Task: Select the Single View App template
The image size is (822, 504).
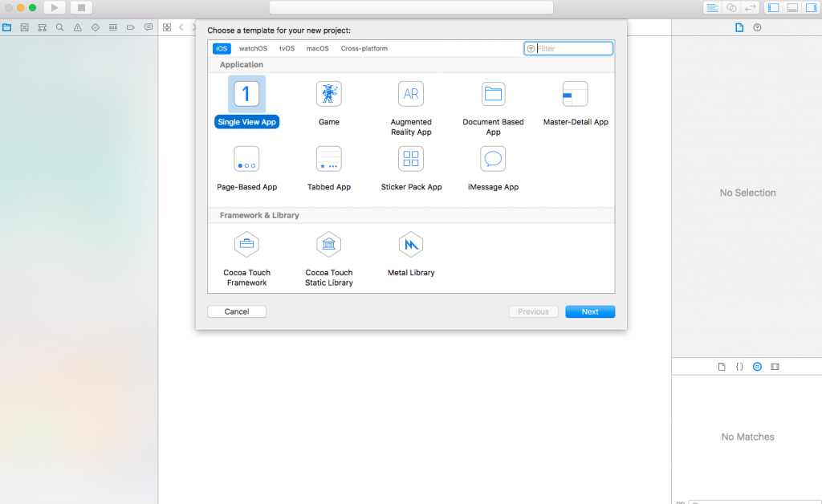Action: [x=246, y=103]
